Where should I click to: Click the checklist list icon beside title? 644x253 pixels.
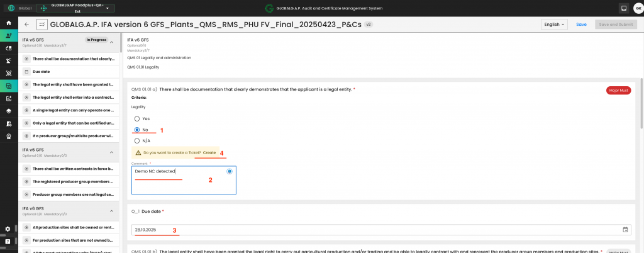42,25
